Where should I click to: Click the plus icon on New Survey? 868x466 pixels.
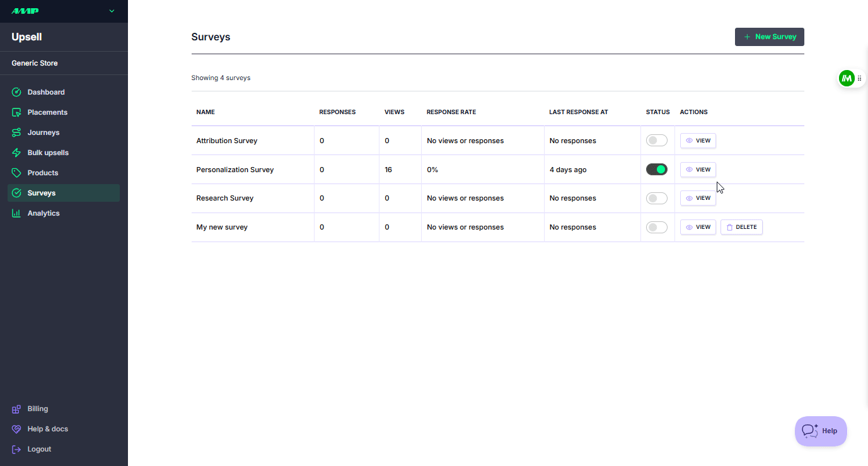tap(748, 37)
